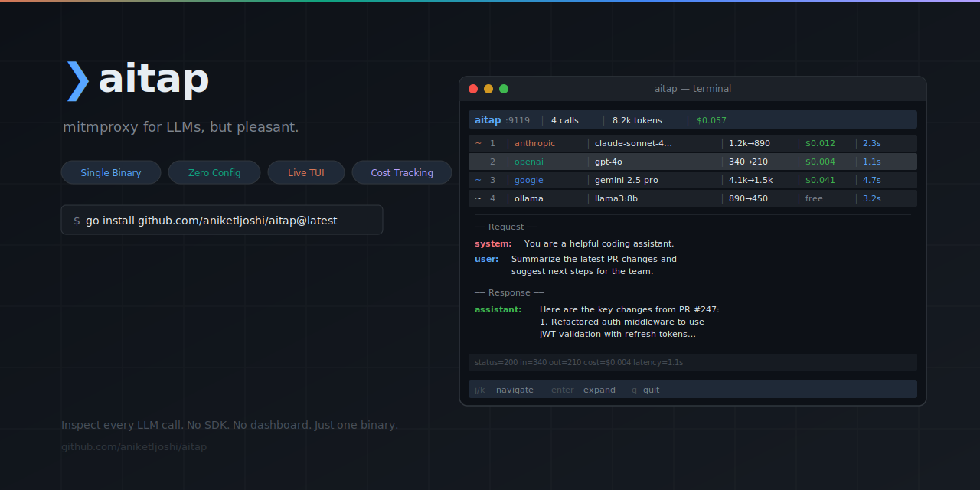Image resolution: width=980 pixels, height=490 pixels.
Task: Click the 4 calls header stat
Action: [565, 120]
